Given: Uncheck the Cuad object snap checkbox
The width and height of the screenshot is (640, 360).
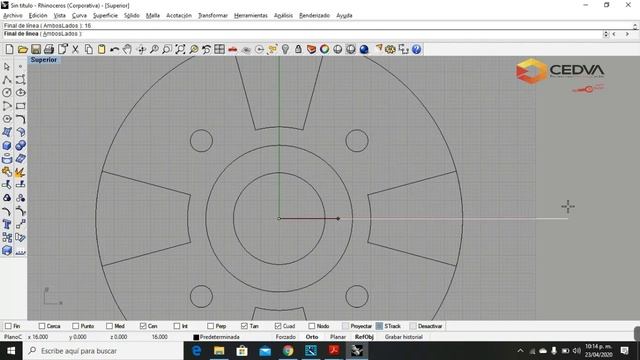Looking at the screenshot, I should (278, 326).
